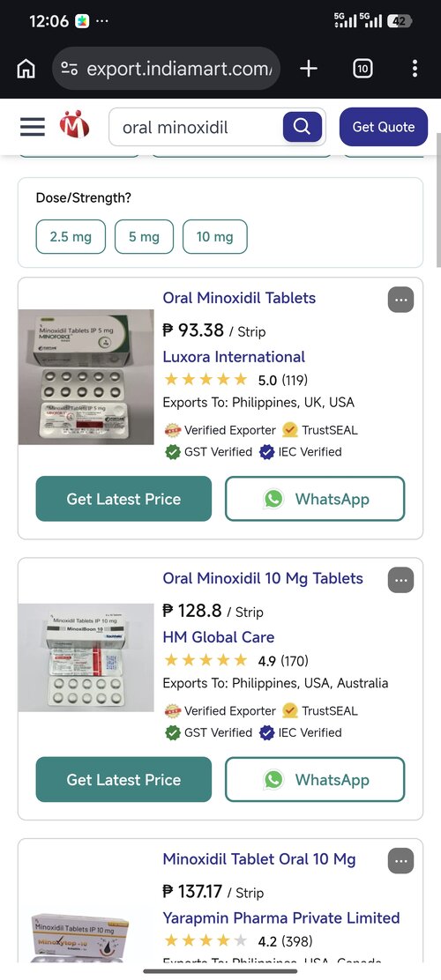Open the browser three-dot overflow menu
The width and height of the screenshot is (441, 980).
coord(415,69)
